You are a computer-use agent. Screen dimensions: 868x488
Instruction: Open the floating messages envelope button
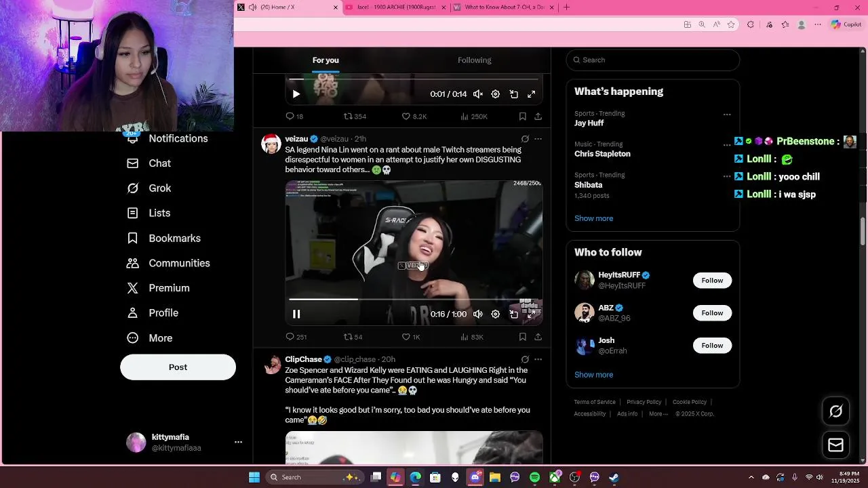coord(835,445)
